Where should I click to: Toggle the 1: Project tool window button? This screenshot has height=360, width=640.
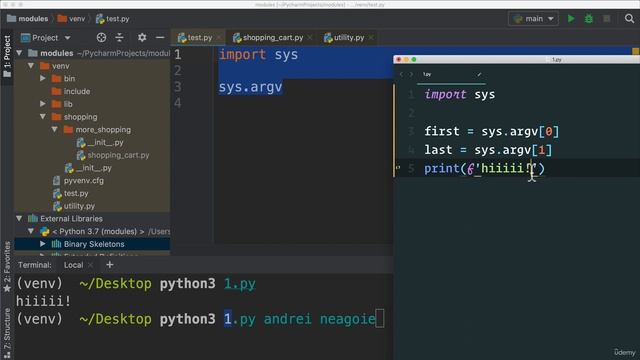tap(7, 56)
